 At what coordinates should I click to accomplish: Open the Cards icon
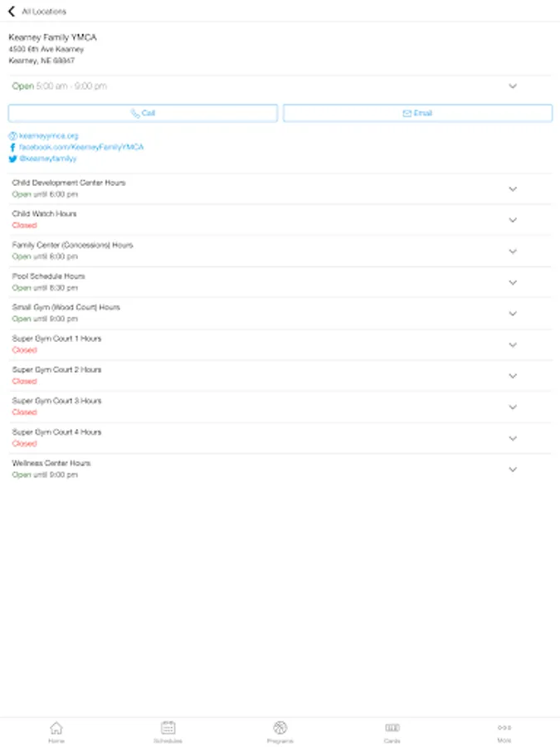(x=392, y=727)
